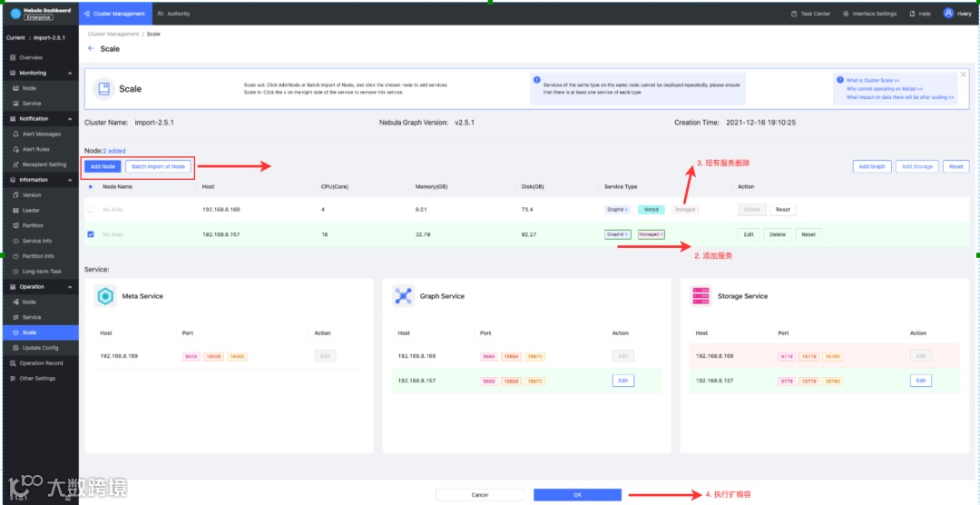Click Reset for node 192.168.8.169 row
Screen dimensions: 980x505
point(782,210)
